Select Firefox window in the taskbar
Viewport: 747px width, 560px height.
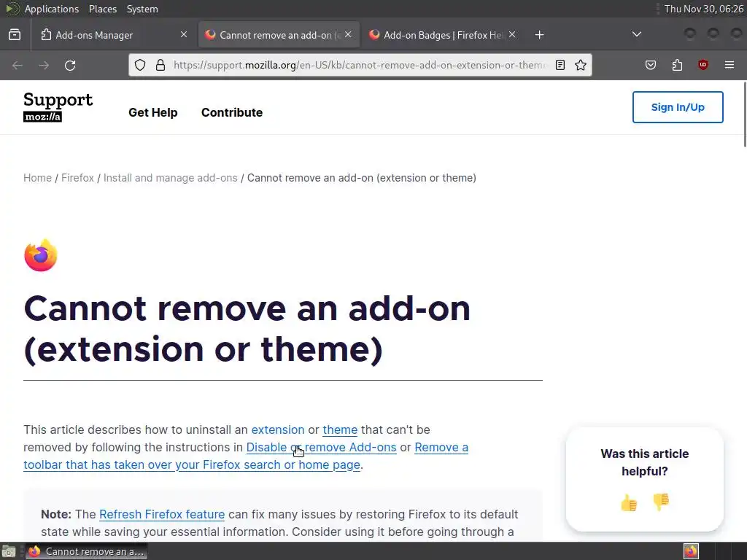(86, 551)
